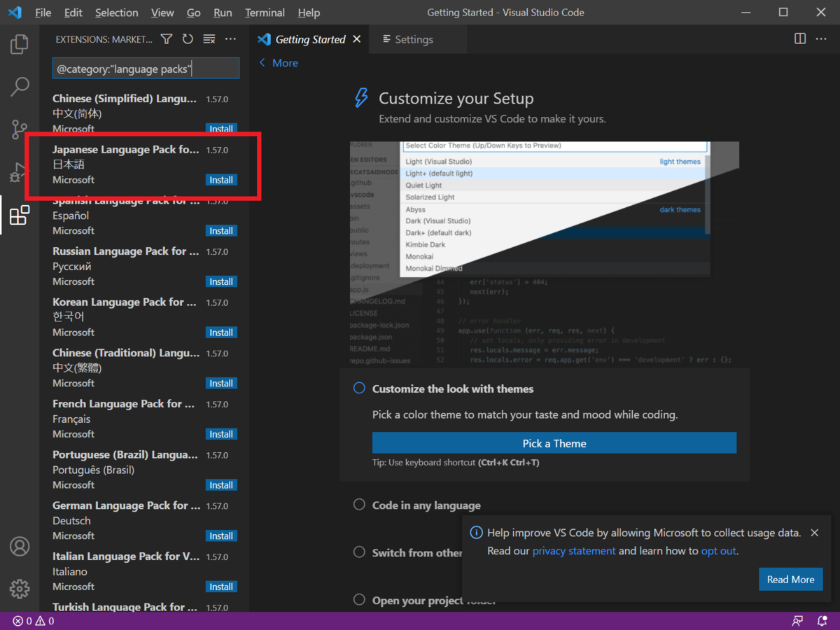The image size is (840, 630).
Task: Install the Italian Language Pack
Action: (221, 587)
